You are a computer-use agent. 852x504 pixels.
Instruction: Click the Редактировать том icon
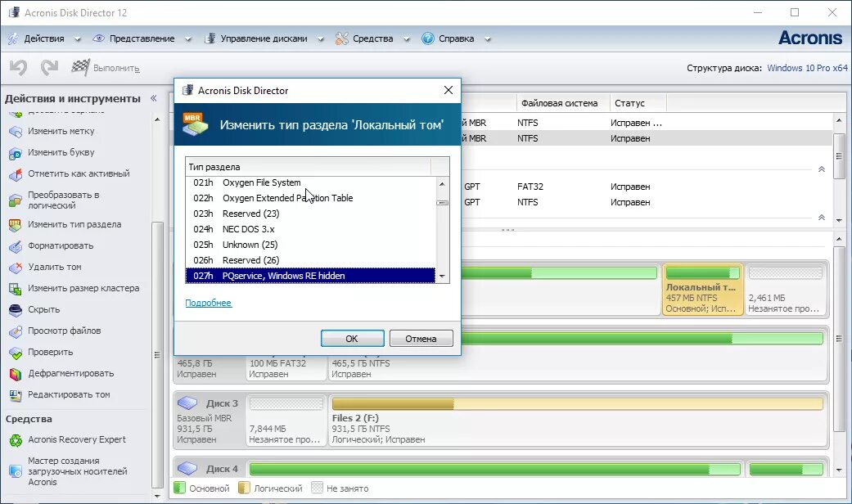tap(16, 395)
